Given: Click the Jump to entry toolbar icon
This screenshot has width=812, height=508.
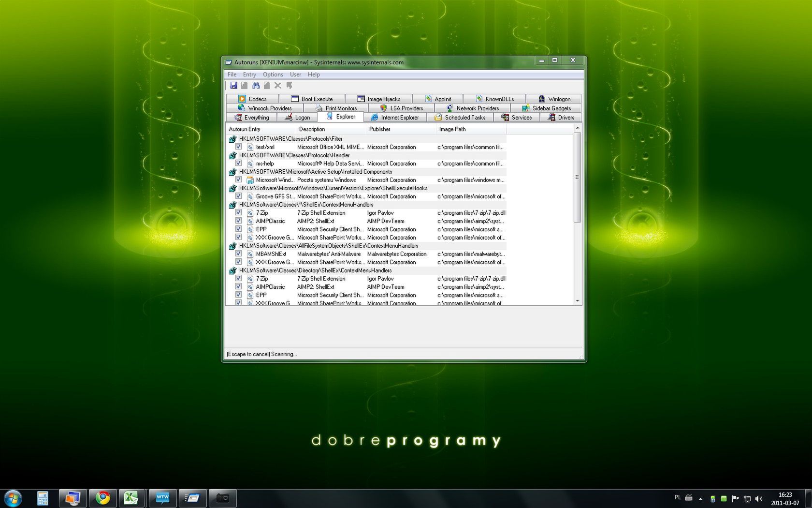Looking at the screenshot, I should [x=289, y=86].
